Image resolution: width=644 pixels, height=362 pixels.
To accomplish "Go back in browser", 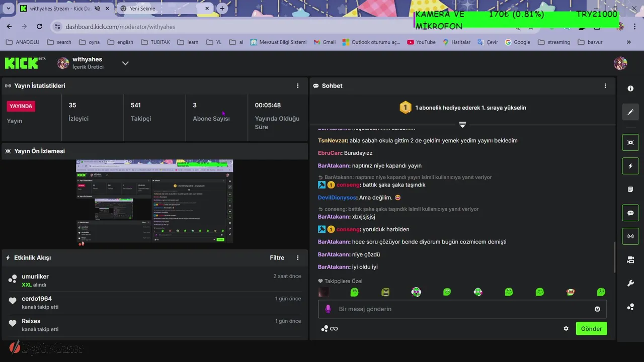I will point(9,26).
